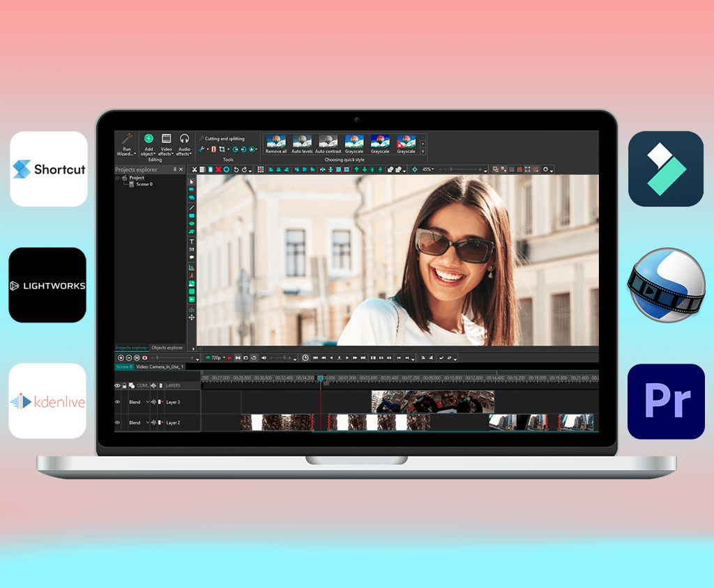This screenshot has width=714, height=588.
Task: Close the Projects explorer panel
Action: 181,169
